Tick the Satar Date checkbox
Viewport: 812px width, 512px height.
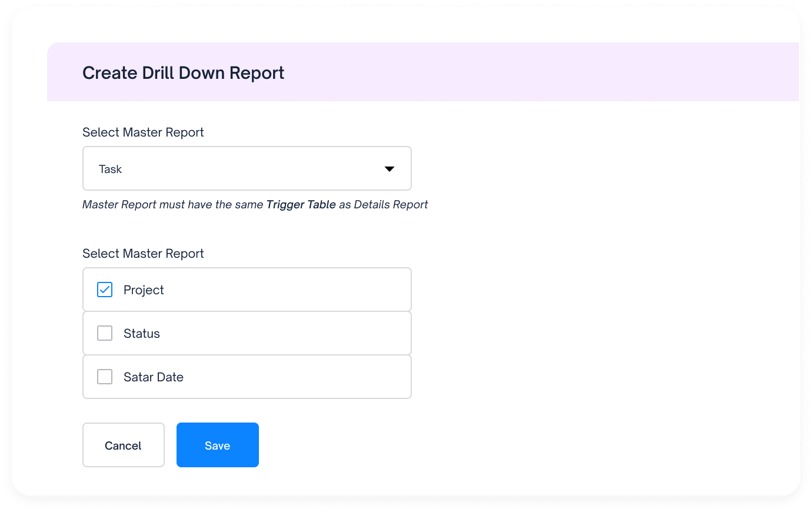tap(105, 377)
